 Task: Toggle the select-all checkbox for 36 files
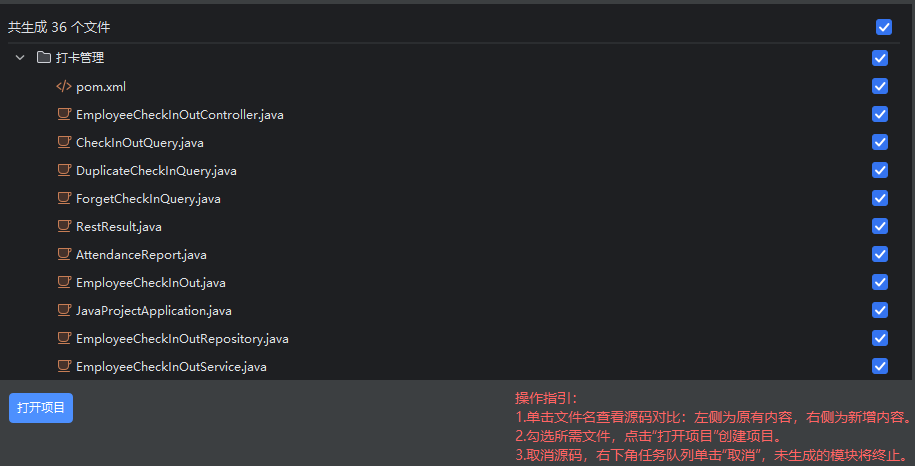coord(884,27)
